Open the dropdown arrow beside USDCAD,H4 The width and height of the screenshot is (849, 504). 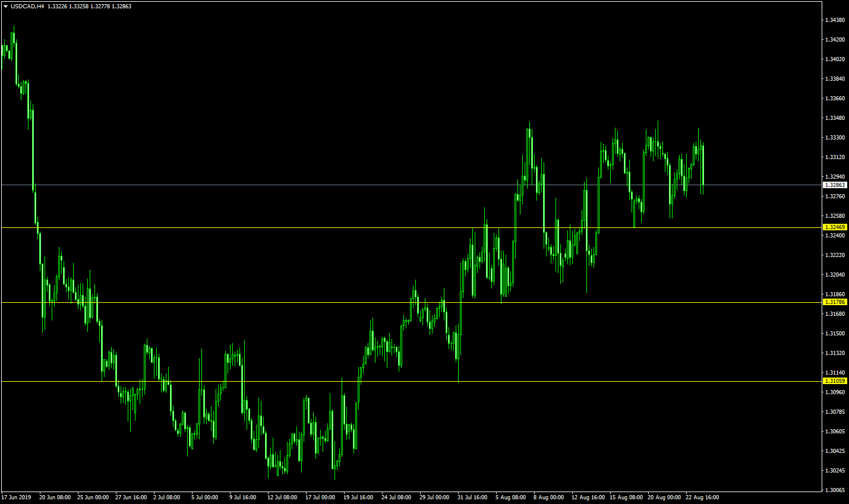6,7
